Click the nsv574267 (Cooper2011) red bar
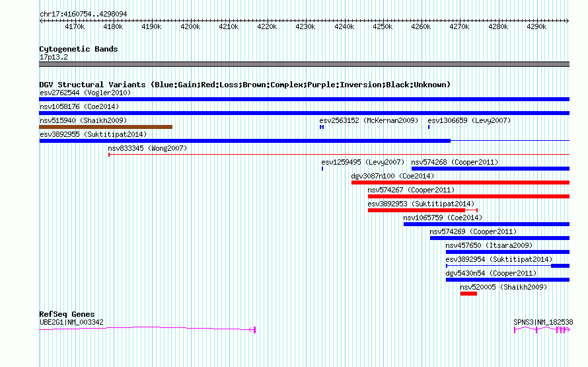This screenshot has height=367, width=588. (x=469, y=196)
